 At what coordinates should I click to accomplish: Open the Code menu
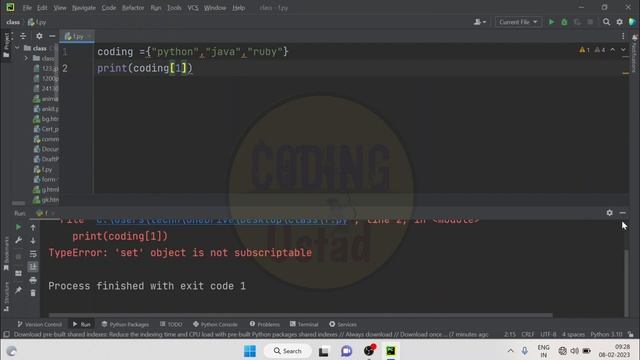coord(109,8)
